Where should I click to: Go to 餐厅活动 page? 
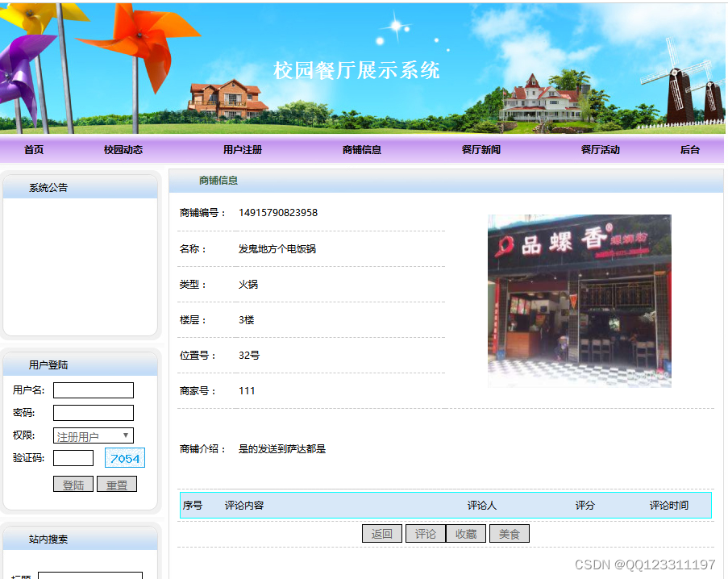point(601,149)
